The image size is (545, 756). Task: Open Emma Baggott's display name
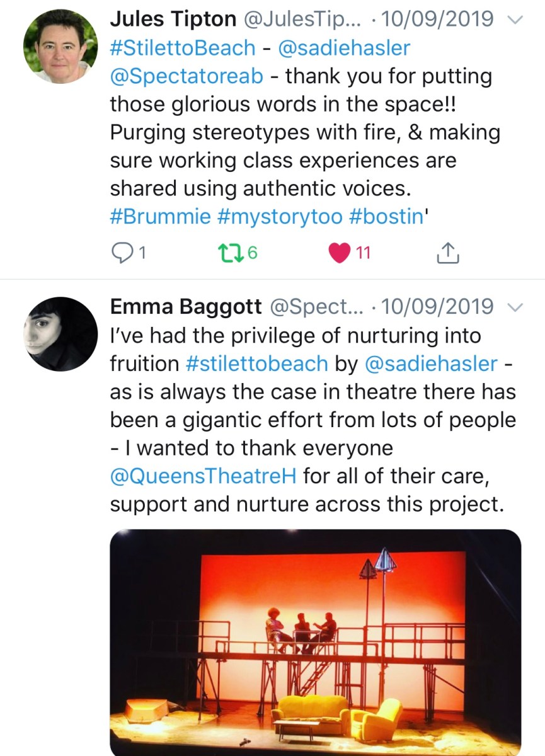tap(185, 307)
